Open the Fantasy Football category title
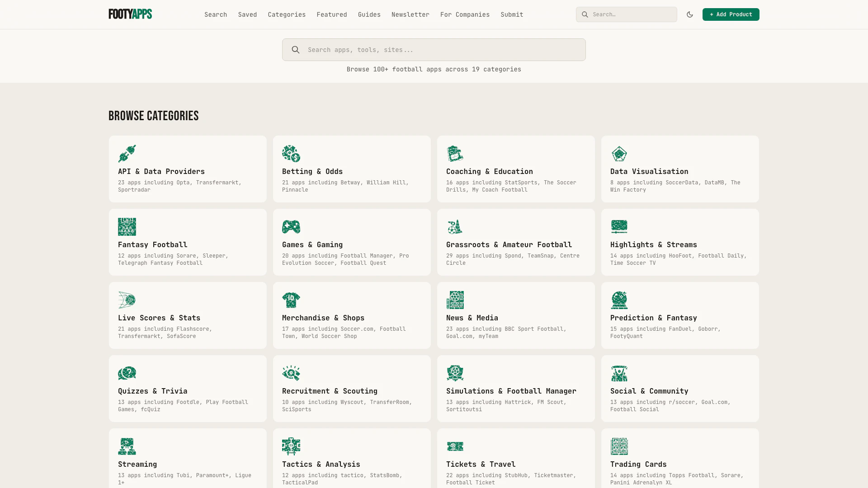868x488 pixels. click(152, 244)
